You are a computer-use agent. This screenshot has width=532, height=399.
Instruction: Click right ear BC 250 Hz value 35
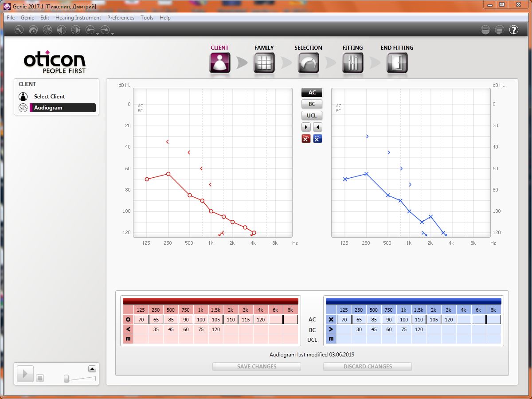pos(156,329)
